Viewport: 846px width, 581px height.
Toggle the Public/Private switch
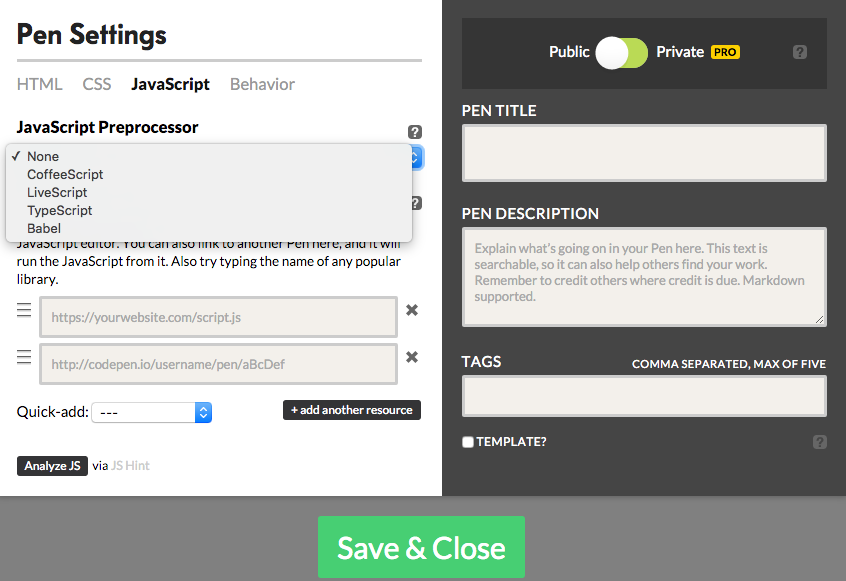[x=622, y=53]
